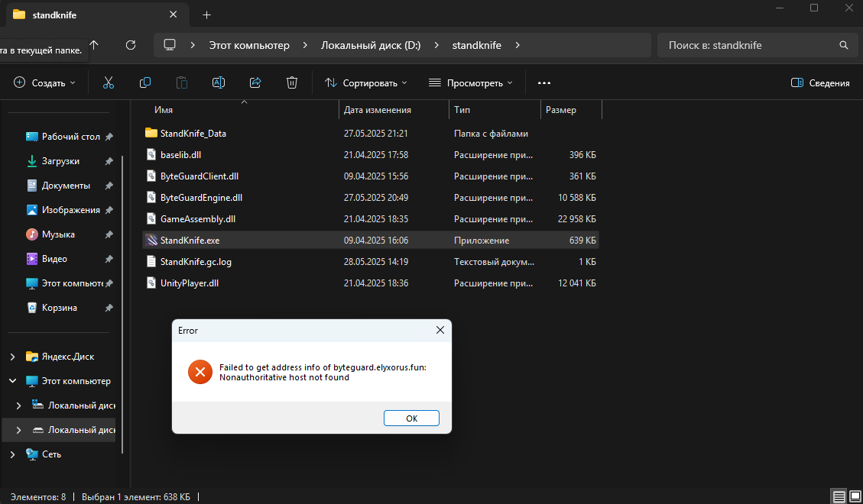863x504 pixels.
Task: Collapse Этот компьютер tree node
Action: coord(13,381)
